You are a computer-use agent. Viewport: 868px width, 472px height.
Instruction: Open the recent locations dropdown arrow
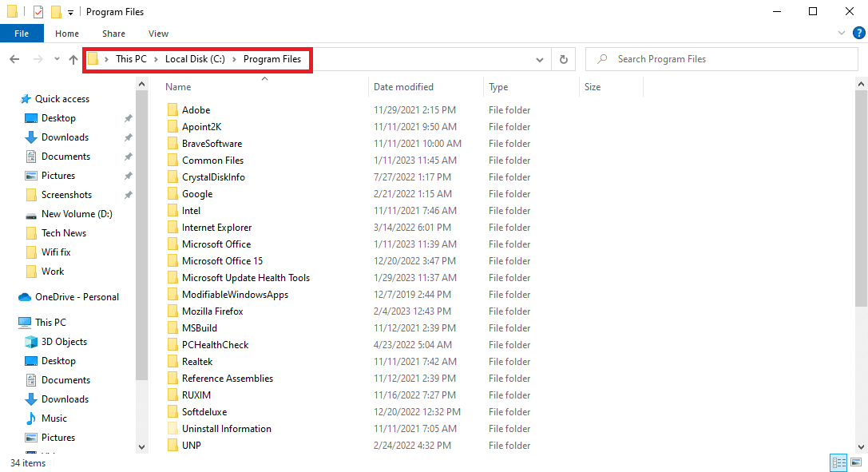click(x=57, y=59)
